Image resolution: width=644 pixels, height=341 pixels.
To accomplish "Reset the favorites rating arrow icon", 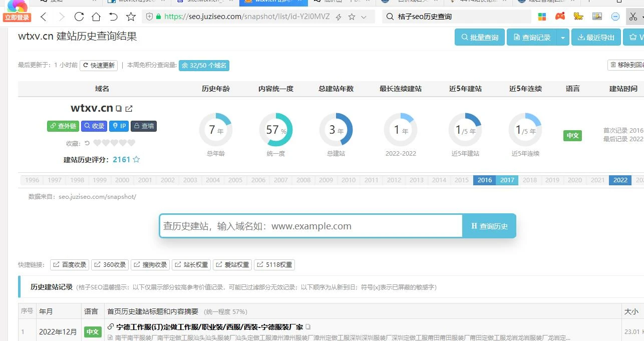I will (x=87, y=143).
